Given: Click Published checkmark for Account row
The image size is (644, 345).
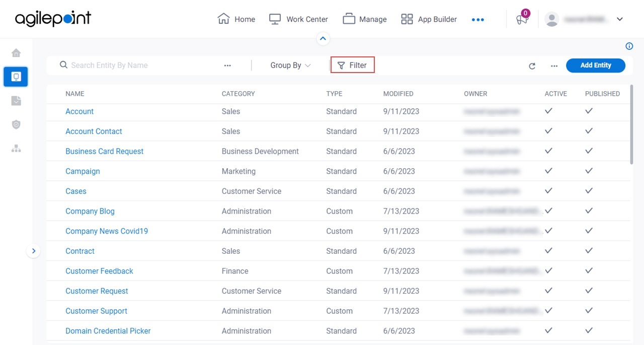Looking at the screenshot, I should coord(589,111).
